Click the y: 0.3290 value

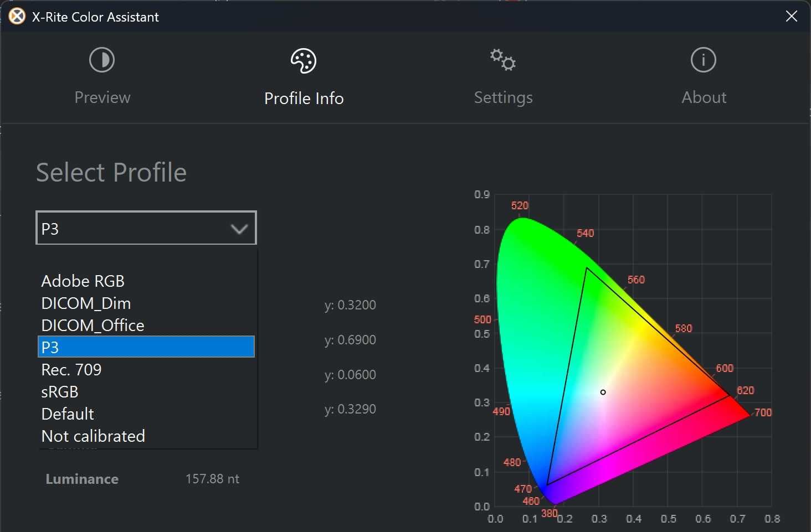[350, 409]
